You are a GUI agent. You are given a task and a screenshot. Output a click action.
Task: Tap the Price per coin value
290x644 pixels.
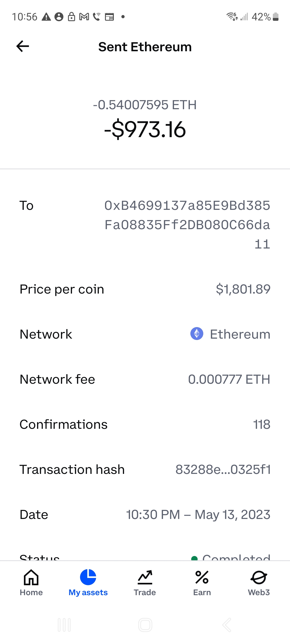(x=243, y=289)
